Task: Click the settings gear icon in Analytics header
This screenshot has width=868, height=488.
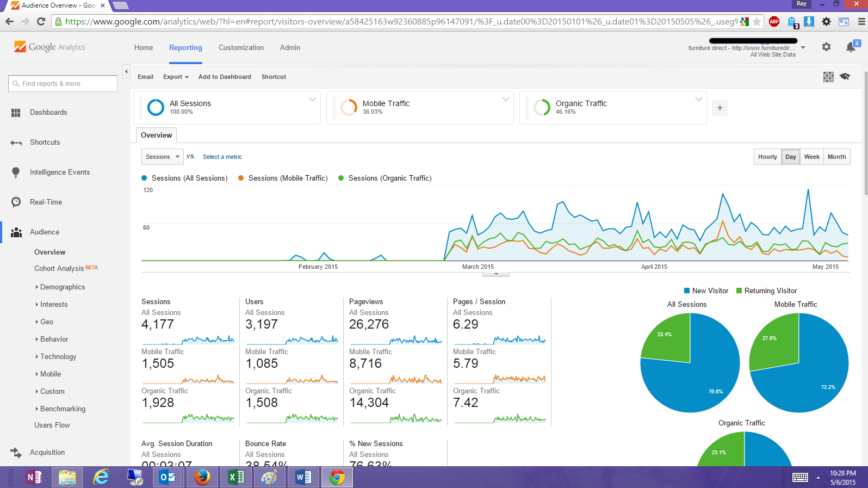Action: pos(826,47)
